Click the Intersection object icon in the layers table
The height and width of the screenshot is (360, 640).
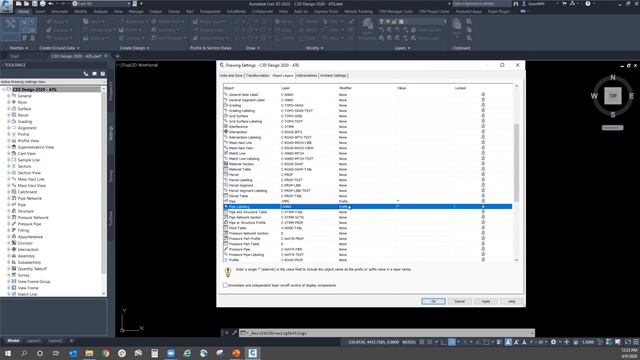[x=226, y=132]
